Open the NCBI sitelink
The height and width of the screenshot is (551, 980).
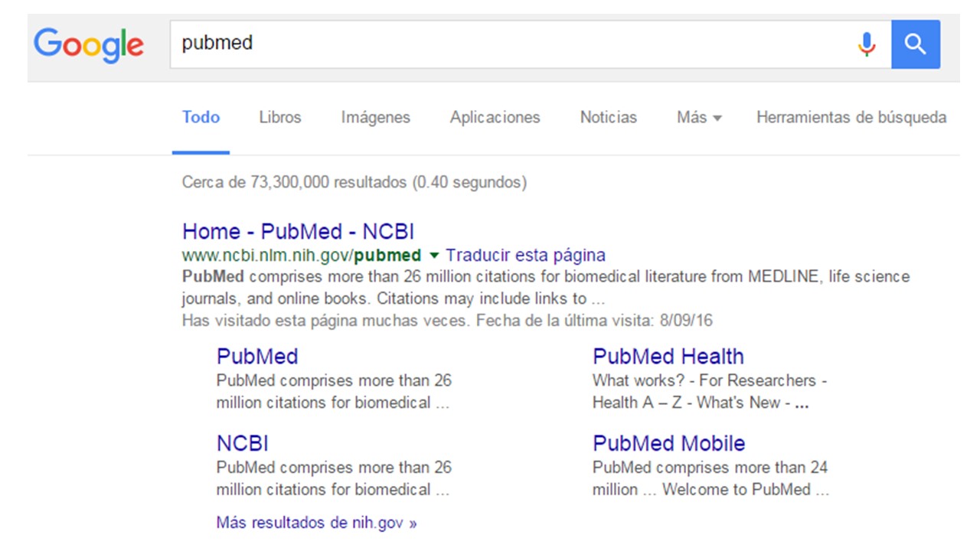pos(243,443)
